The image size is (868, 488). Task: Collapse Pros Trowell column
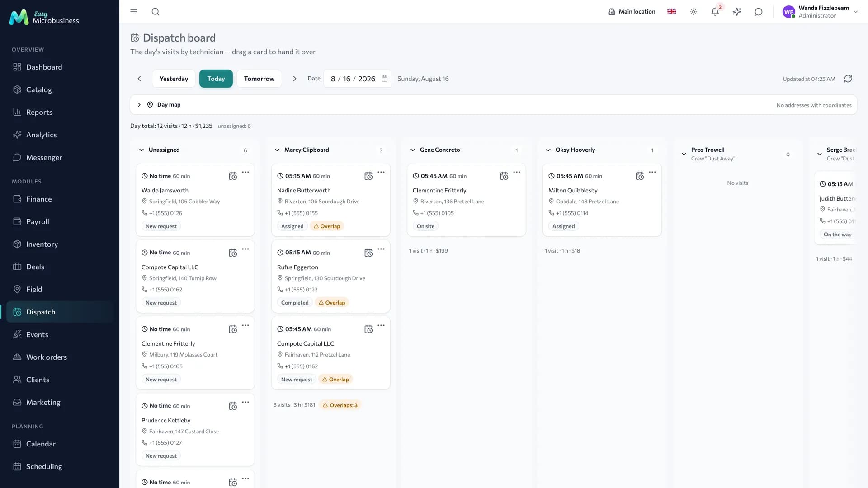[x=684, y=154]
